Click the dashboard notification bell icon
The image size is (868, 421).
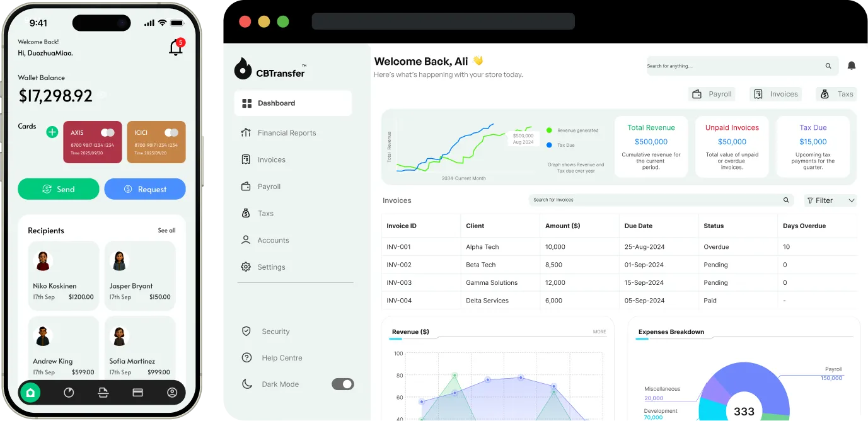coord(852,66)
